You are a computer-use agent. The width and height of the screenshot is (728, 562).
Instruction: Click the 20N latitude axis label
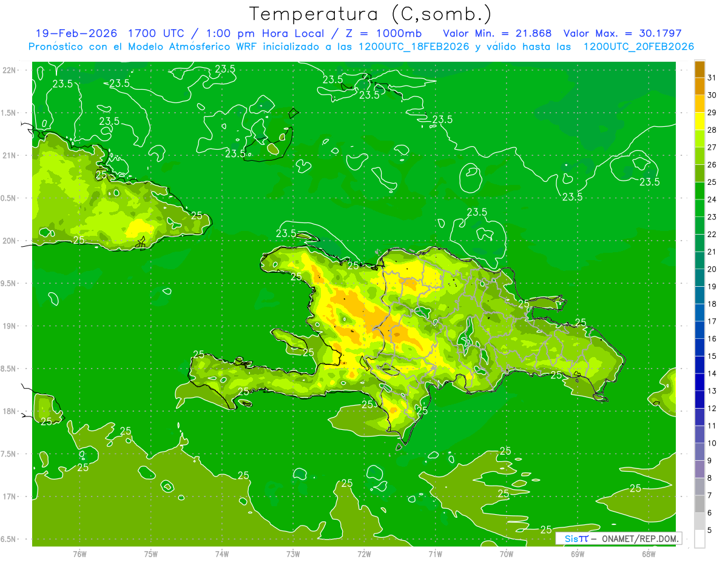click(x=10, y=241)
